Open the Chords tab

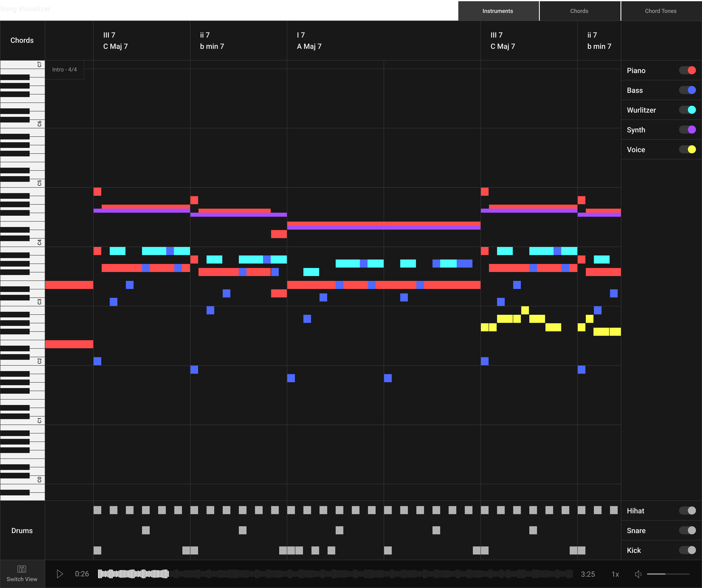pos(579,11)
